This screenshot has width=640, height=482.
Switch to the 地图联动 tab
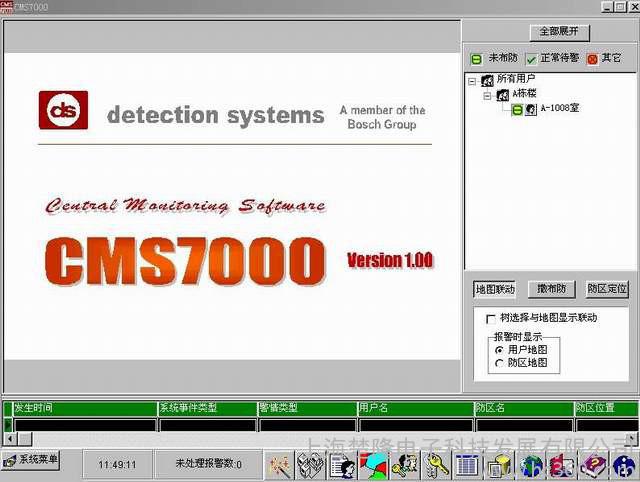pos(494,289)
